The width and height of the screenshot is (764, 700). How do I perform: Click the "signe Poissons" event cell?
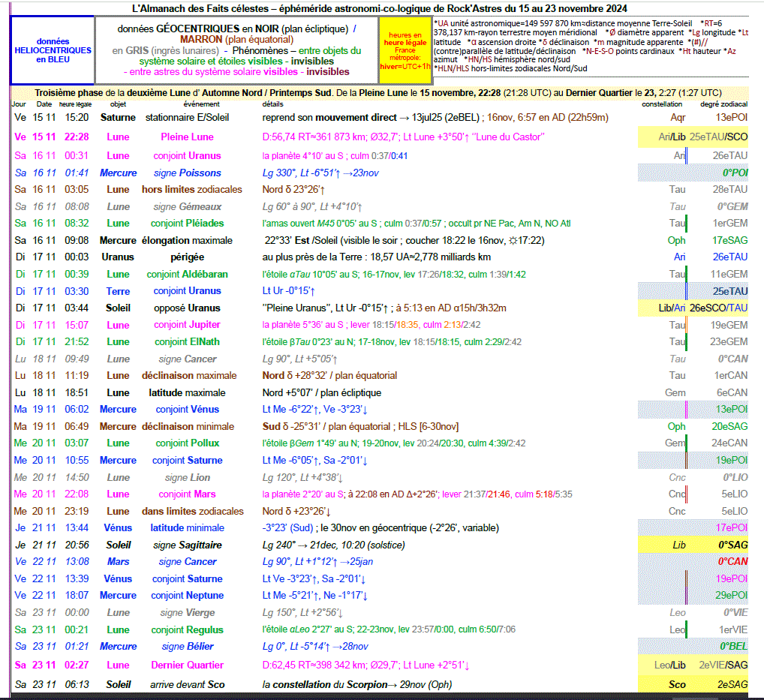tap(187, 173)
